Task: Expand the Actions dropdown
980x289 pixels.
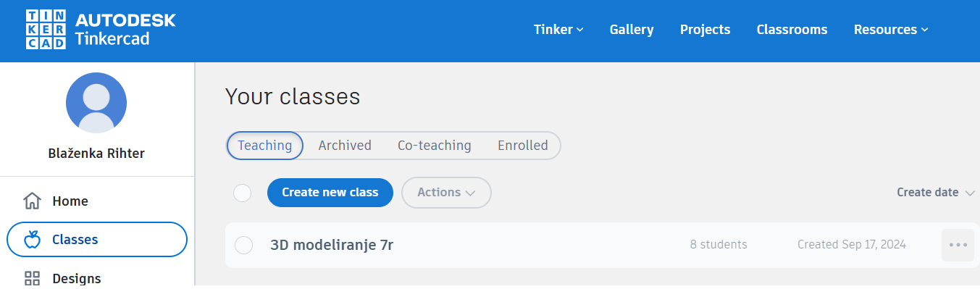Action: [446, 193]
